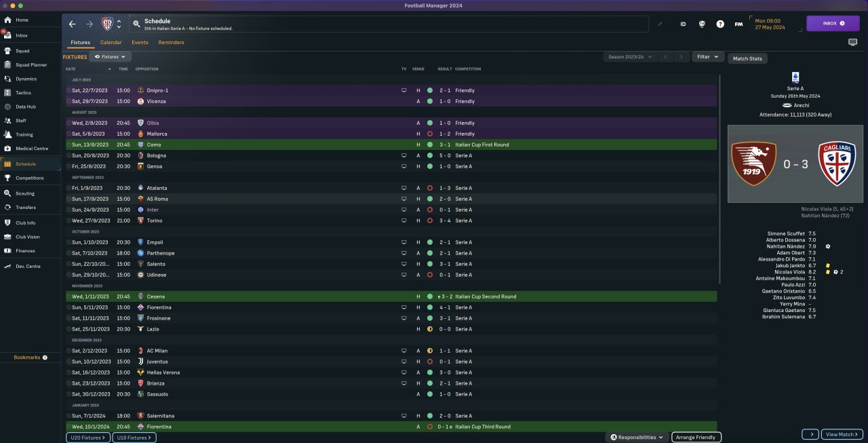Screen dimensions: 868x443
Task: Toggle the selector on the Atalanta fixture
Action: [x=68, y=188]
